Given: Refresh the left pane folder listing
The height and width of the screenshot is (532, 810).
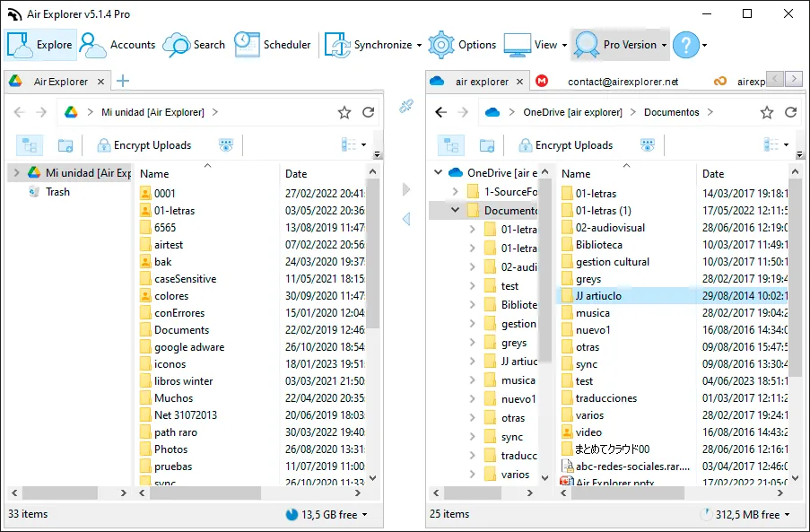Looking at the screenshot, I should pos(369,112).
